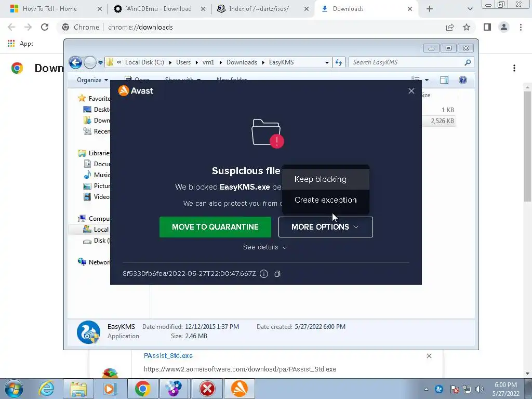This screenshot has height=399, width=532.
Task: Open Explorer address history dropdown
Action: [x=327, y=62]
